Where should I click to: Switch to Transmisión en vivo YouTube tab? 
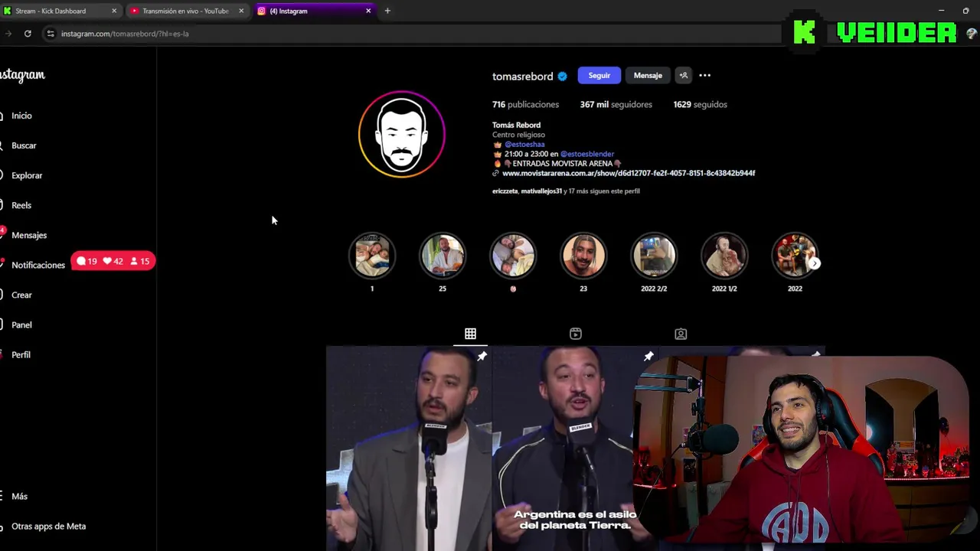[185, 11]
